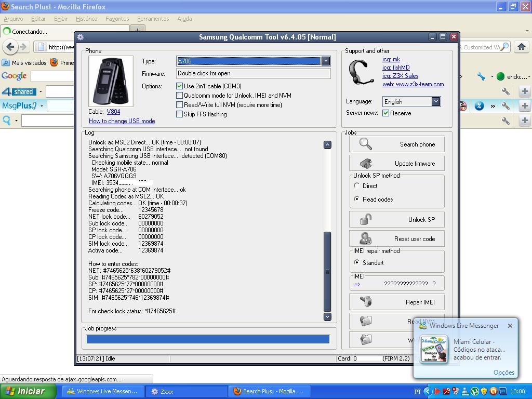Click icq: fishMD support link
The image size is (532, 399).
click(396, 68)
